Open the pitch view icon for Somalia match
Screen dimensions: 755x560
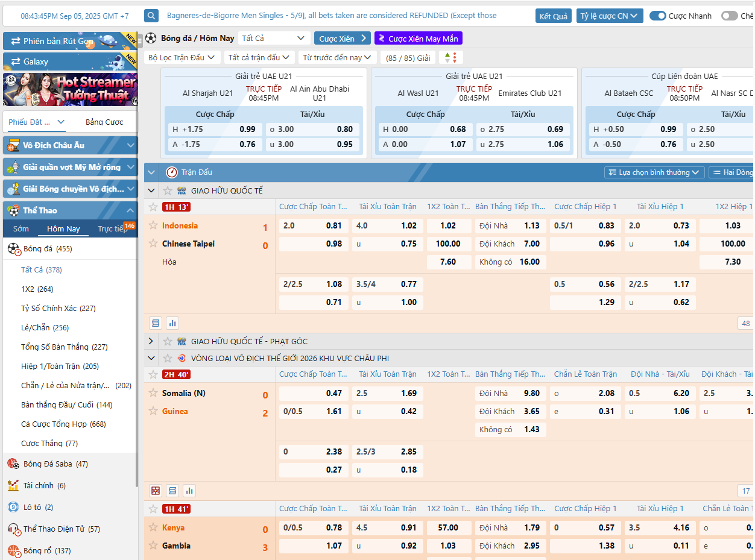click(156, 491)
